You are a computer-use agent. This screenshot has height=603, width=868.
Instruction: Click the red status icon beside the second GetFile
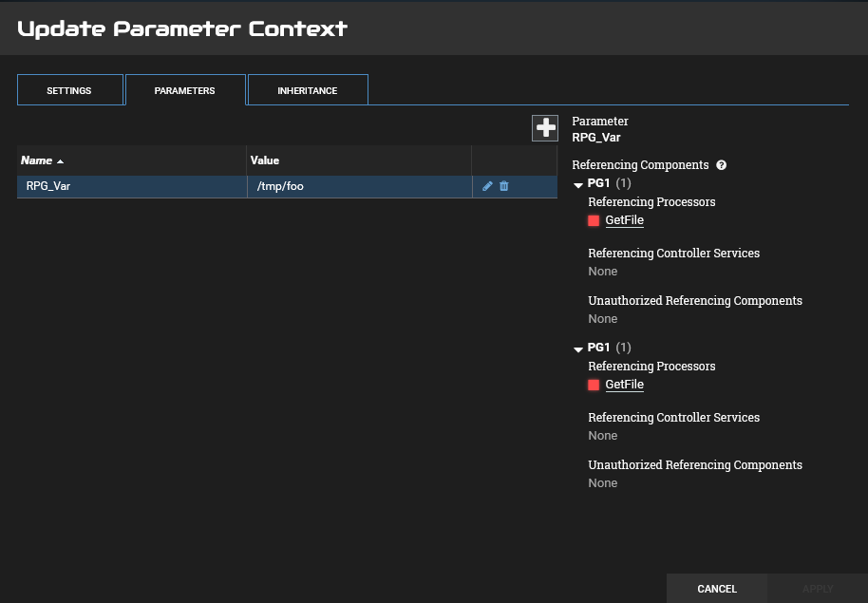[x=594, y=385]
